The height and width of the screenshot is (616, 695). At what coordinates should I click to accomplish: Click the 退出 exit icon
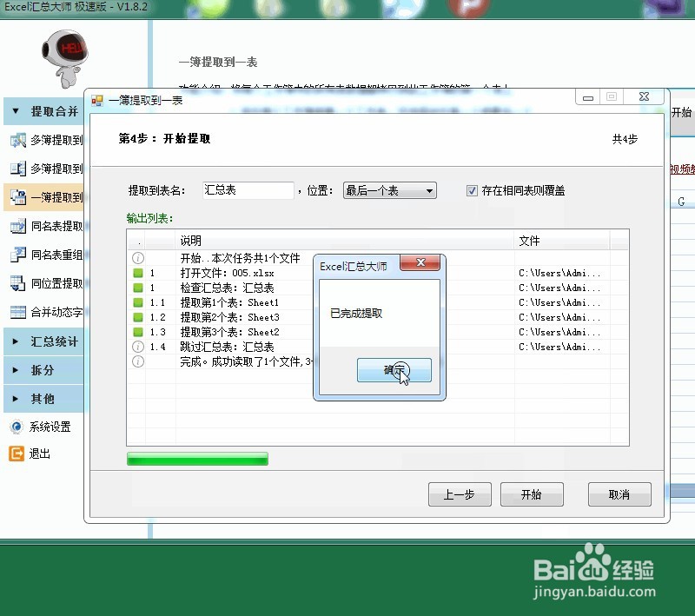click(x=17, y=454)
